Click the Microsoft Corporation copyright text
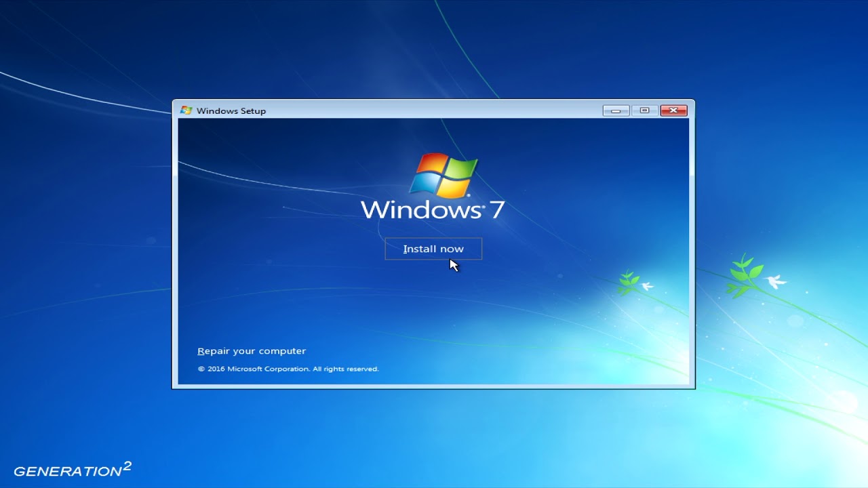This screenshot has height=488, width=868. pyautogui.click(x=288, y=369)
